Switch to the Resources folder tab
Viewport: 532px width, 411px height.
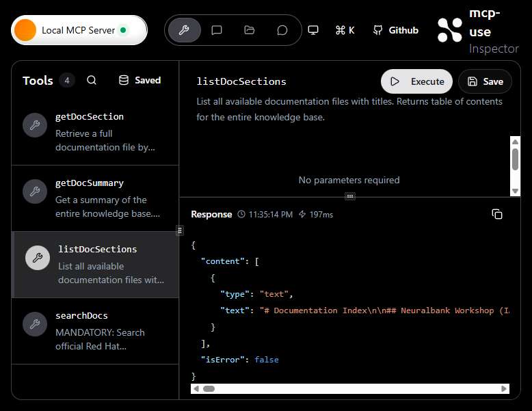250,30
